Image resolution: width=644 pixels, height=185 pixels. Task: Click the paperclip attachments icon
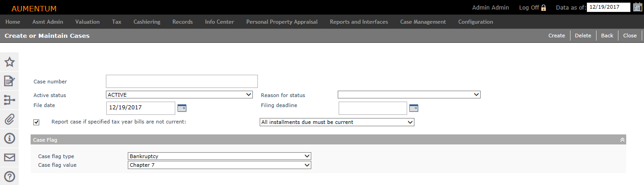click(x=9, y=119)
